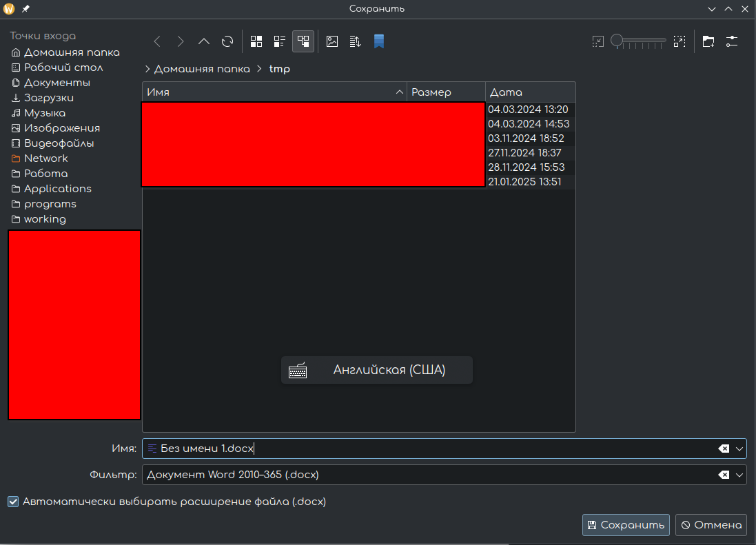756x545 pixels.
Task: Open Работа folder in the sidebar
Action: (39, 174)
